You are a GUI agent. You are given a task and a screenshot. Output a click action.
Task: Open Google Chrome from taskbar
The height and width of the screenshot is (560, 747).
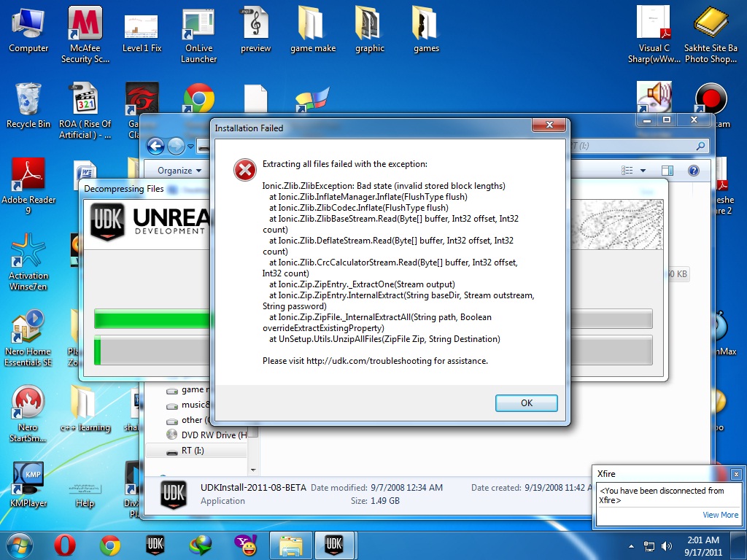point(110,544)
